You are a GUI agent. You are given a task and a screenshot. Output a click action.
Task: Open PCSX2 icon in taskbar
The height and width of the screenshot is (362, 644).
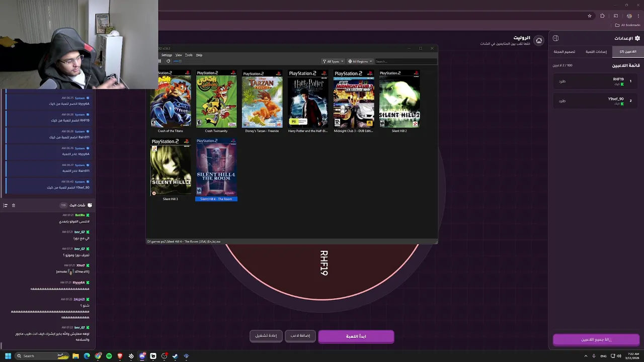click(x=186, y=356)
